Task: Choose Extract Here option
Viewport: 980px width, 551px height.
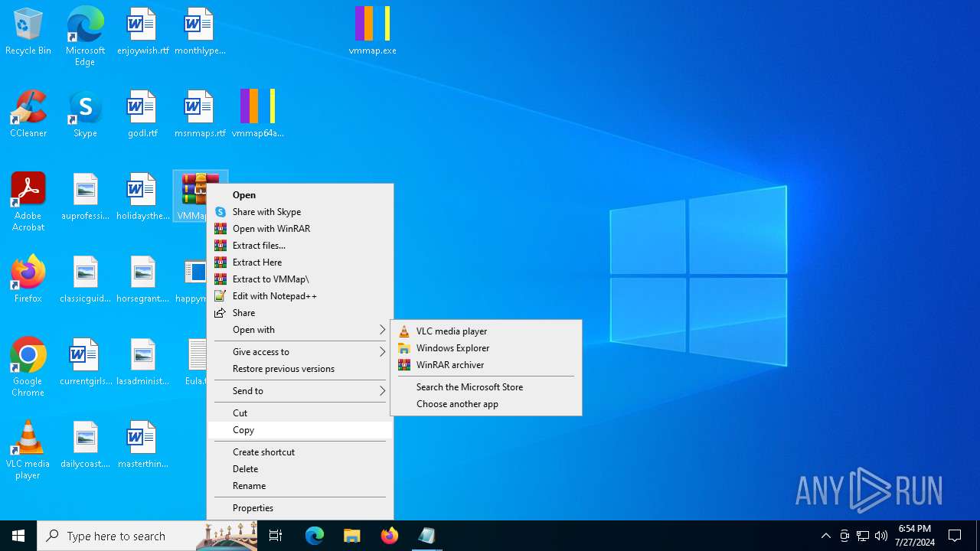Action: coord(300,262)
